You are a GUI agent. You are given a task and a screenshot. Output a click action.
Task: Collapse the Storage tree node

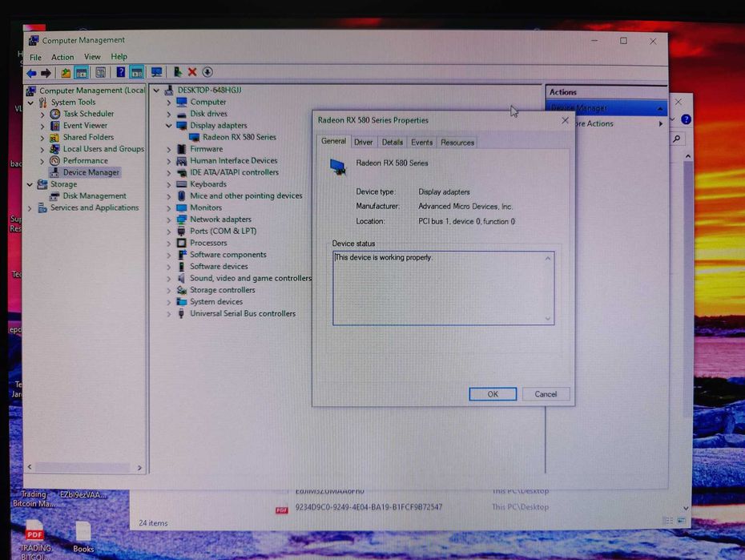click(30, 184)
